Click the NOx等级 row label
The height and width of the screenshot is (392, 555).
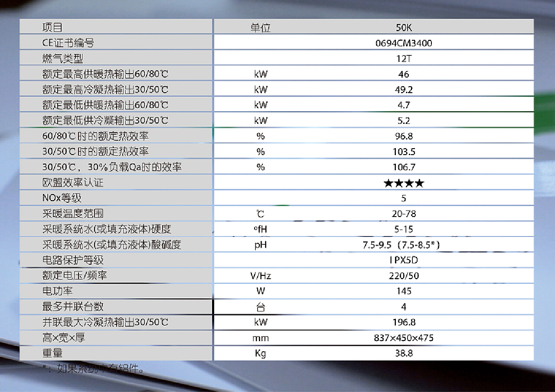62,198
